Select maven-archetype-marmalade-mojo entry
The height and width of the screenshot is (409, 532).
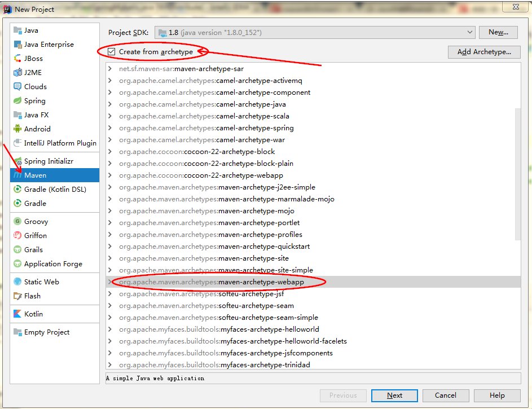313,199
